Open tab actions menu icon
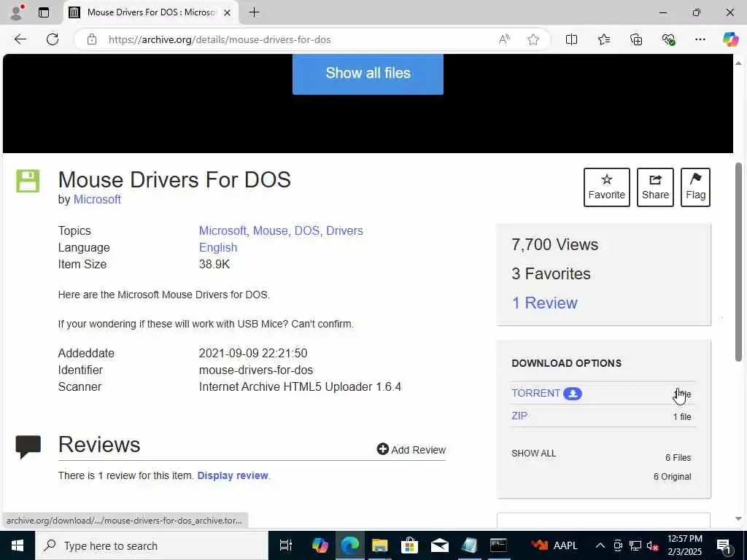Viewport: 747px width, 560px height. tap(44, 12)
